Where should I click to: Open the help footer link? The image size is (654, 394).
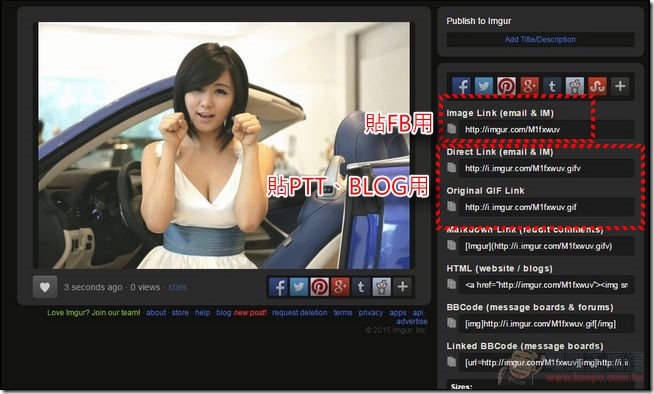click(203, 313)
